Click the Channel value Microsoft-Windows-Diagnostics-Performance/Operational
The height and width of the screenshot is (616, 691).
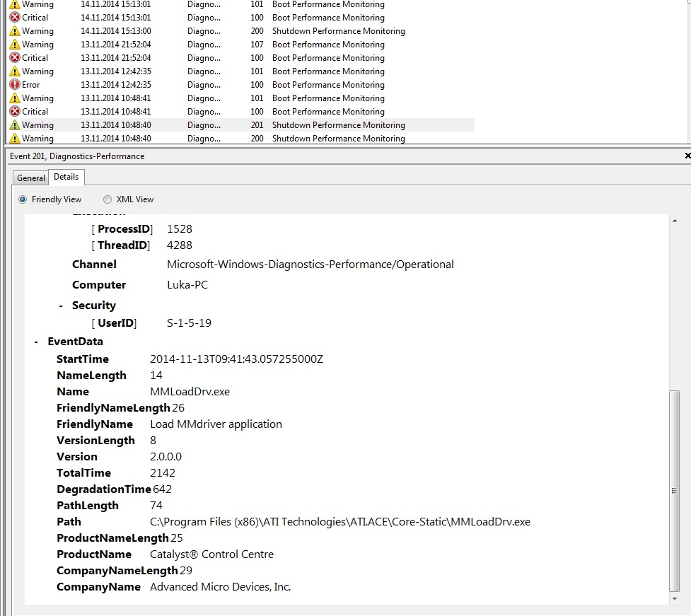[x=310, y=265]
